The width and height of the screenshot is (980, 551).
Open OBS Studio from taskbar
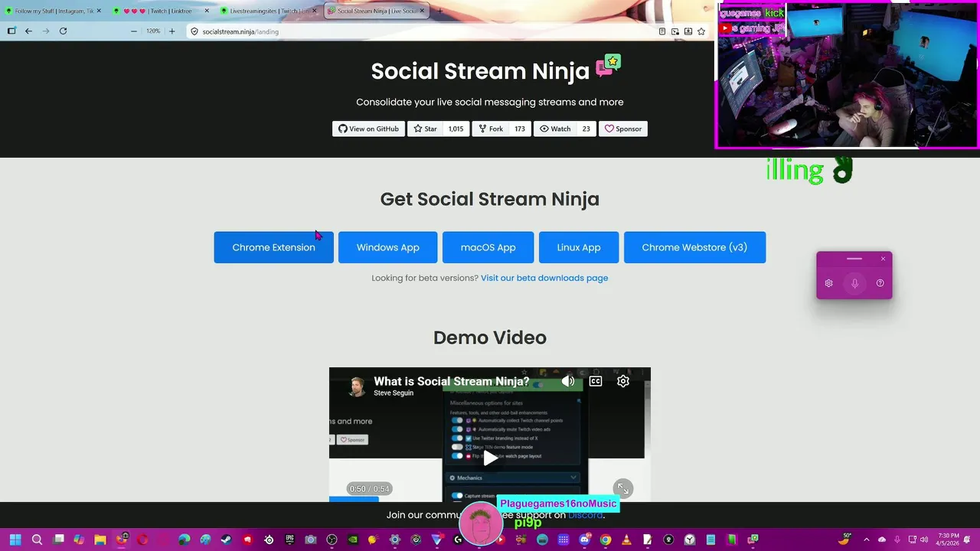click(x=332, y=540)
